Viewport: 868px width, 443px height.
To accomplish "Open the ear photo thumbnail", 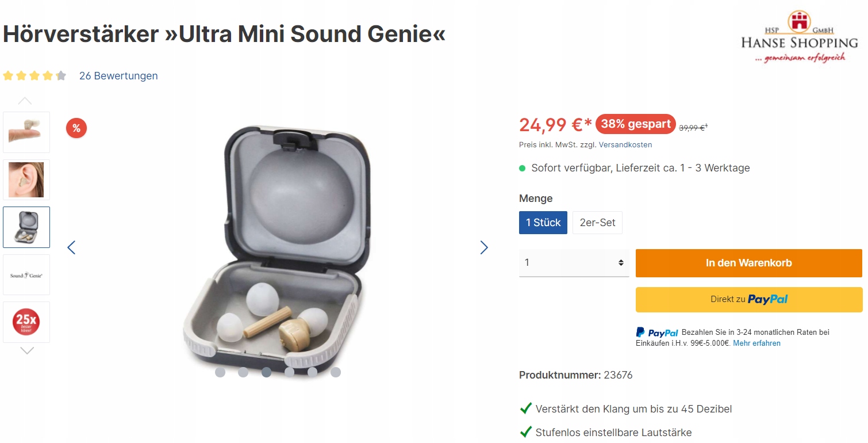I will [26, 180].
